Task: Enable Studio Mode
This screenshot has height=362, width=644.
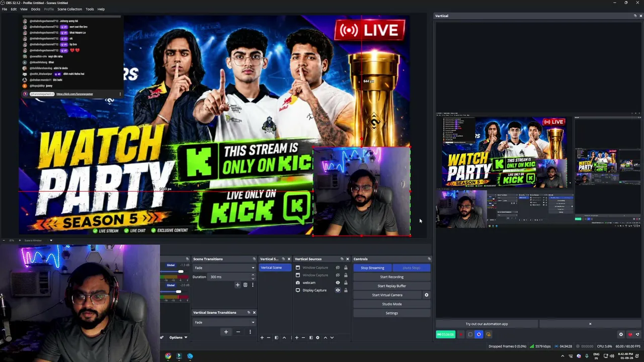Action: click(391, 304)
